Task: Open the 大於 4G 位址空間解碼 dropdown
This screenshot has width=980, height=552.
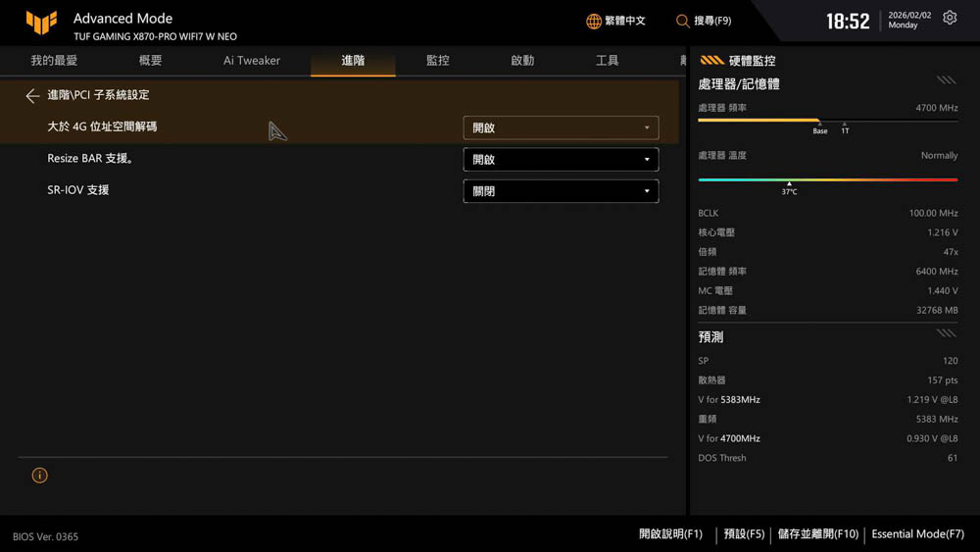Action: tap(560, 127)
